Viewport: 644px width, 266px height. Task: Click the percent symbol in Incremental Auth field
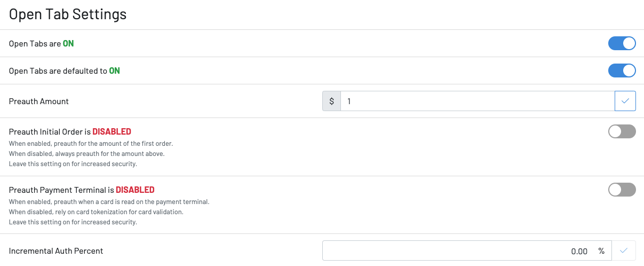coord(601,251)
